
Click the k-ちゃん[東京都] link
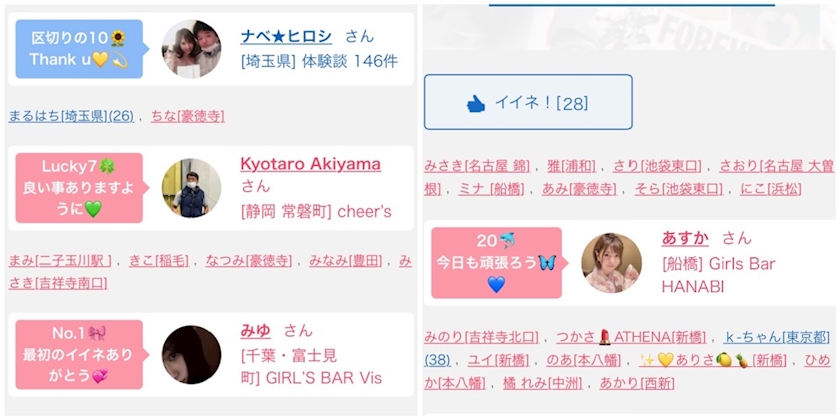[777, 338]
